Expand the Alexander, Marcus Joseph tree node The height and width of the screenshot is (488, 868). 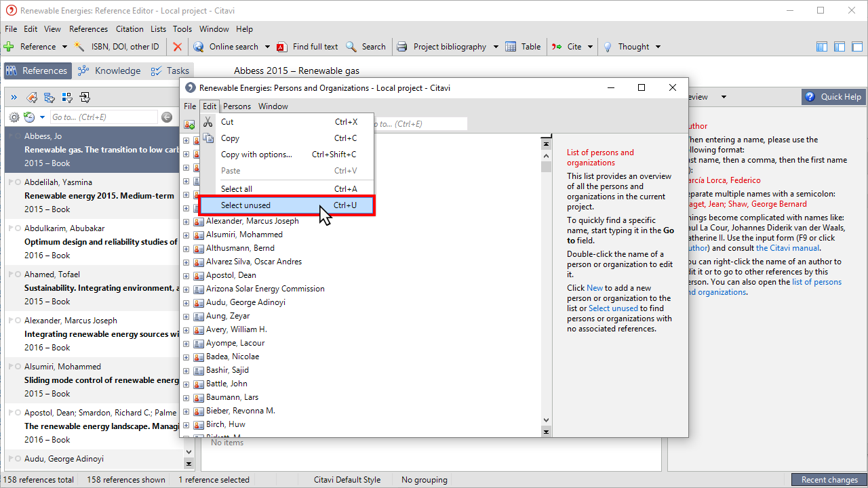pos(186,221)
